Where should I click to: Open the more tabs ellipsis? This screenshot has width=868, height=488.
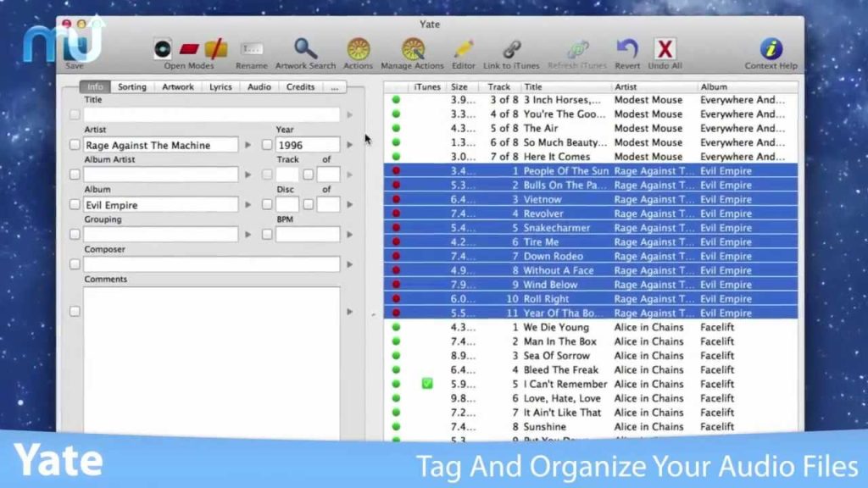click(x=334, y=87)
